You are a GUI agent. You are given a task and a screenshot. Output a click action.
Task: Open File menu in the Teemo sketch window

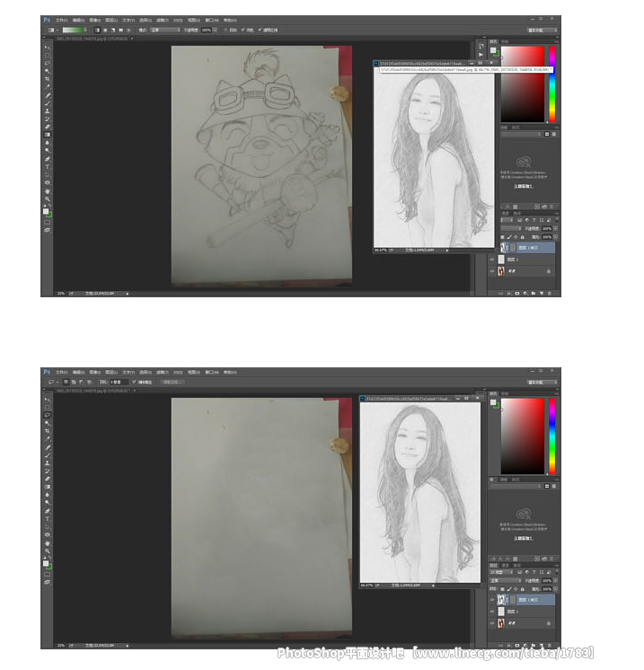pyautogui.click(x=62, y=20)
